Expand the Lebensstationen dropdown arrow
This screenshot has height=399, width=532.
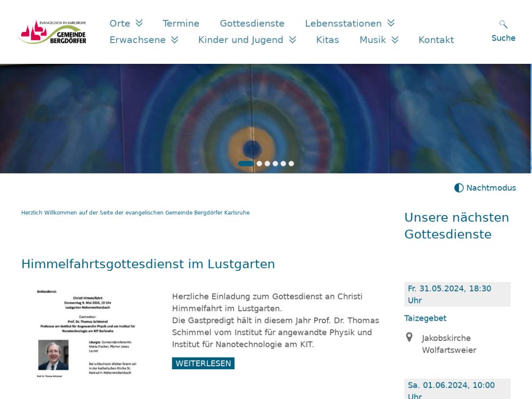(x=391, y=23)
